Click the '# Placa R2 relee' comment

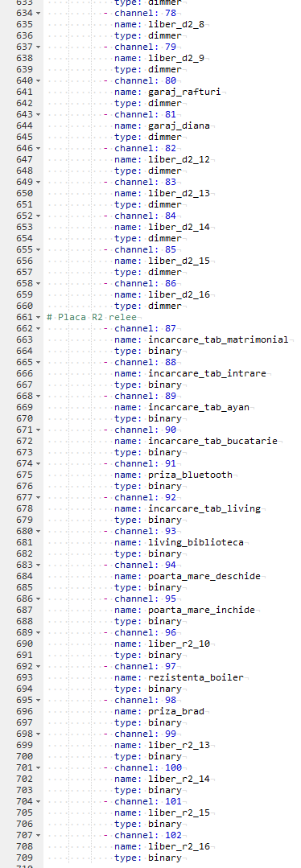click(92, 317)
